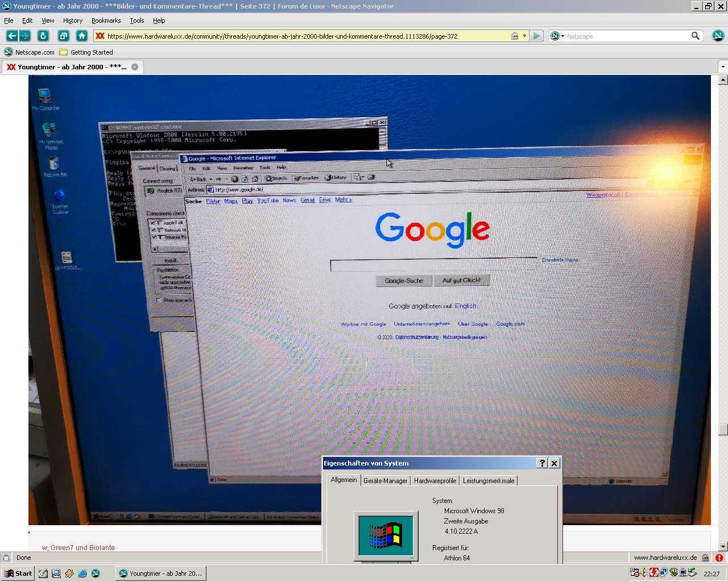The image size is (728, 582).
Task: Click the padlock security icon in the address bar
Action: (x=515, y=36)
